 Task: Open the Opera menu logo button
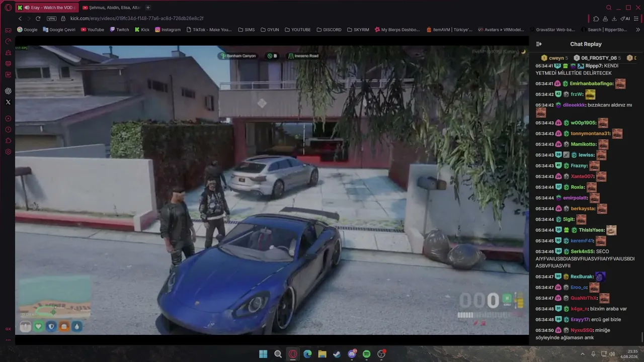(x=8, y=8)
